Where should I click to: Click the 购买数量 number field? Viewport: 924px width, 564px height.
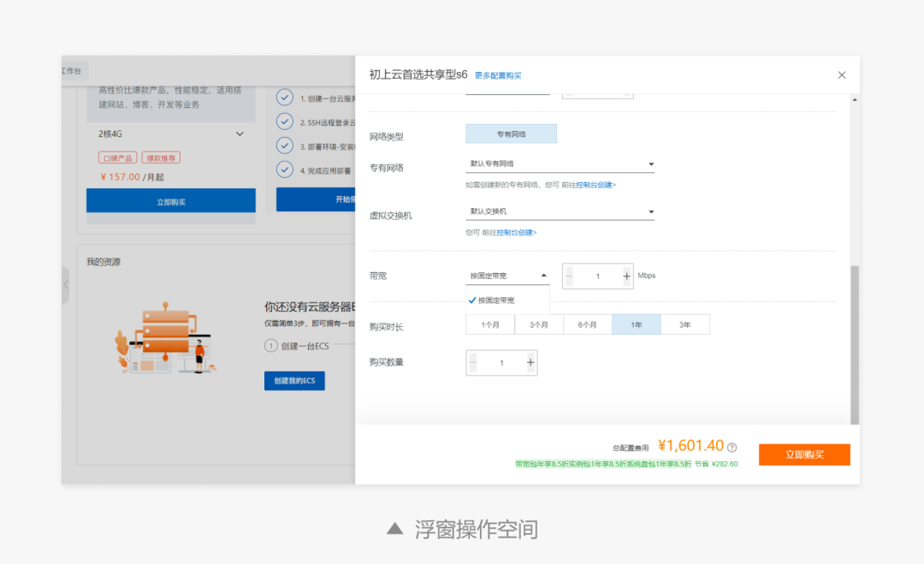[501, 362]
